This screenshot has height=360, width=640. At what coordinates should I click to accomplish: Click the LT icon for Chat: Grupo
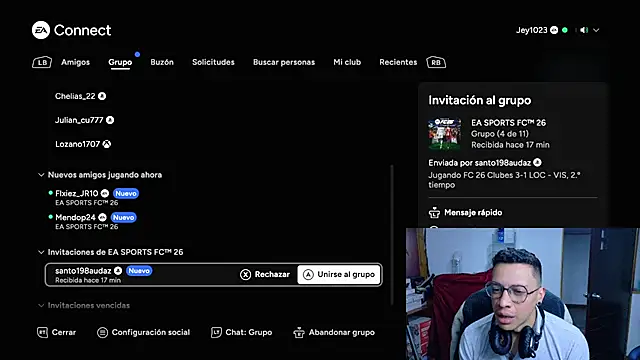[216, 333]
